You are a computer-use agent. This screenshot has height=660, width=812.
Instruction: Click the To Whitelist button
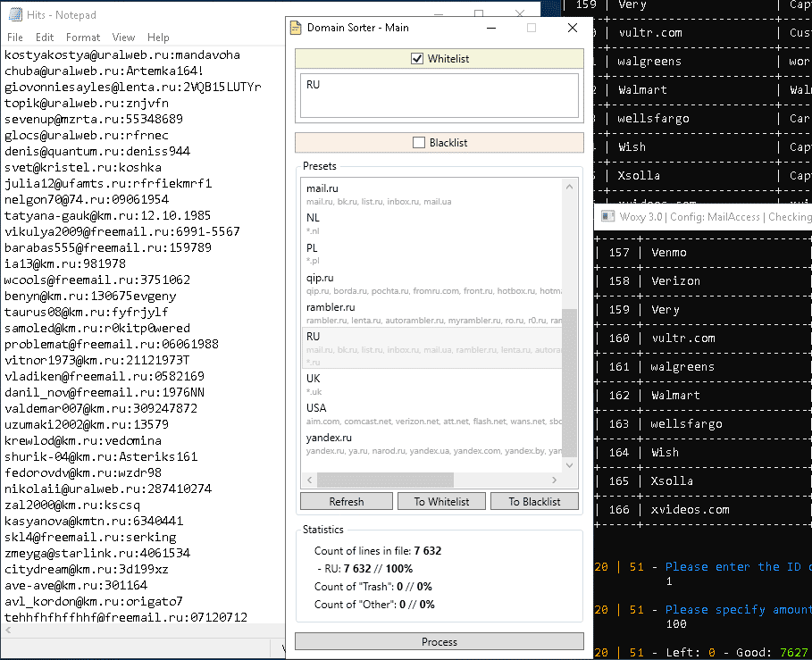[441, 501]
